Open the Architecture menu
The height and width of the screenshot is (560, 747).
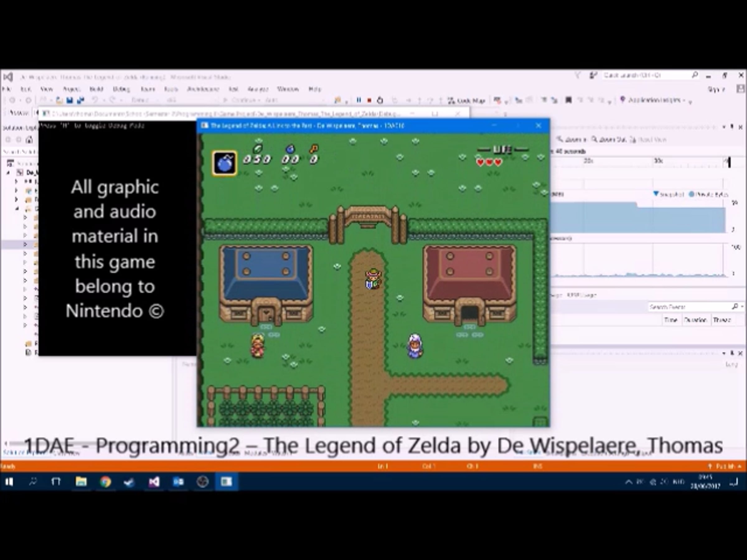(x=203, y=89)
